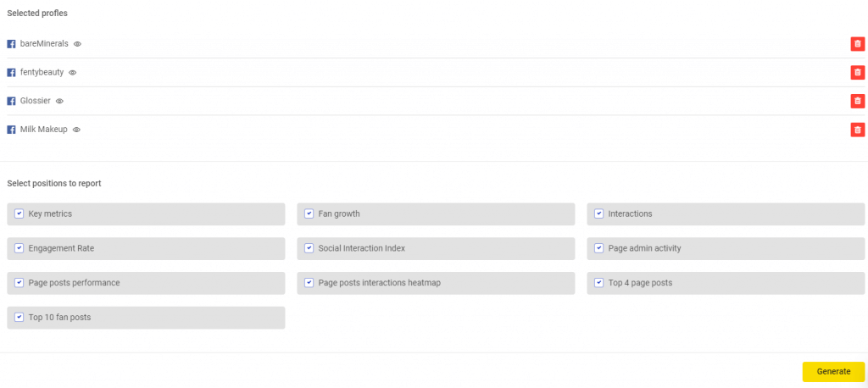Toggle the Fan growth checkbox
The image size is (868, 388).
click(x=309, y=214)
